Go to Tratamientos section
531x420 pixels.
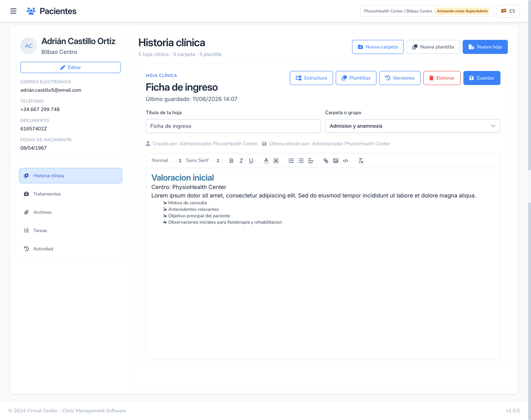(71, 194)
